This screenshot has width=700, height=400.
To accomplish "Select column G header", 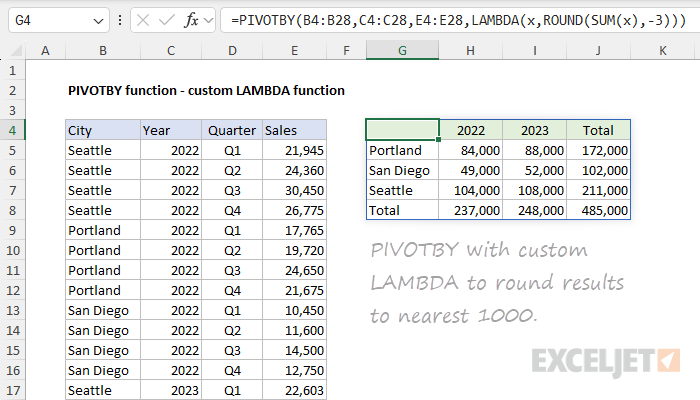I will tap(402, 50).
